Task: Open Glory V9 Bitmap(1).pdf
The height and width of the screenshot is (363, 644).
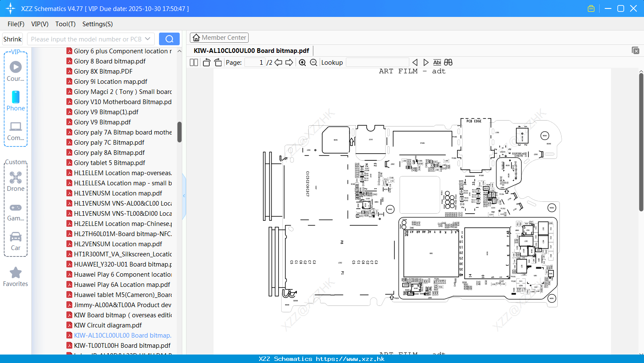Action: [102, 112]
